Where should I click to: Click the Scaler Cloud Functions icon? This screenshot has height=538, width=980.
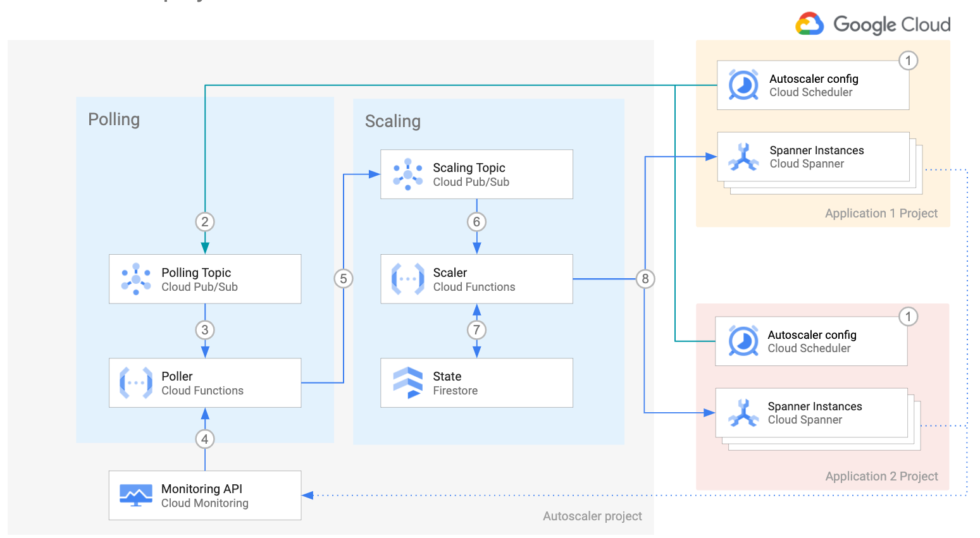pyautogui.click(x=408, y=279)
